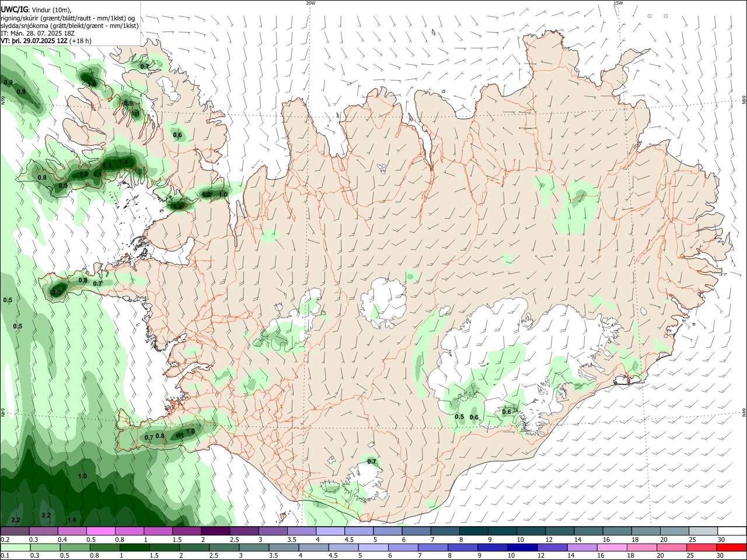The height and width of the screenshot is (560, 747).
Task: Pick the dark teal 8–9 snow legend swatch
Action: [474, 531]
